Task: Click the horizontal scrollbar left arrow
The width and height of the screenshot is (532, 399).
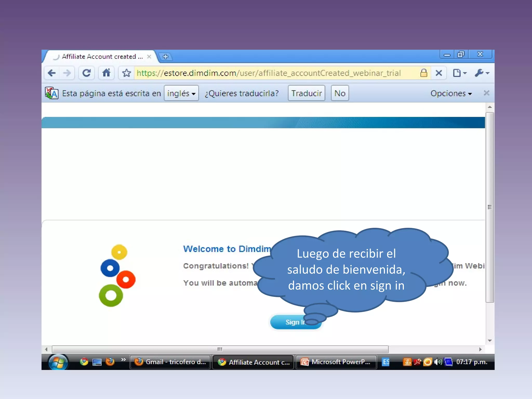Action: coord(46,349)
